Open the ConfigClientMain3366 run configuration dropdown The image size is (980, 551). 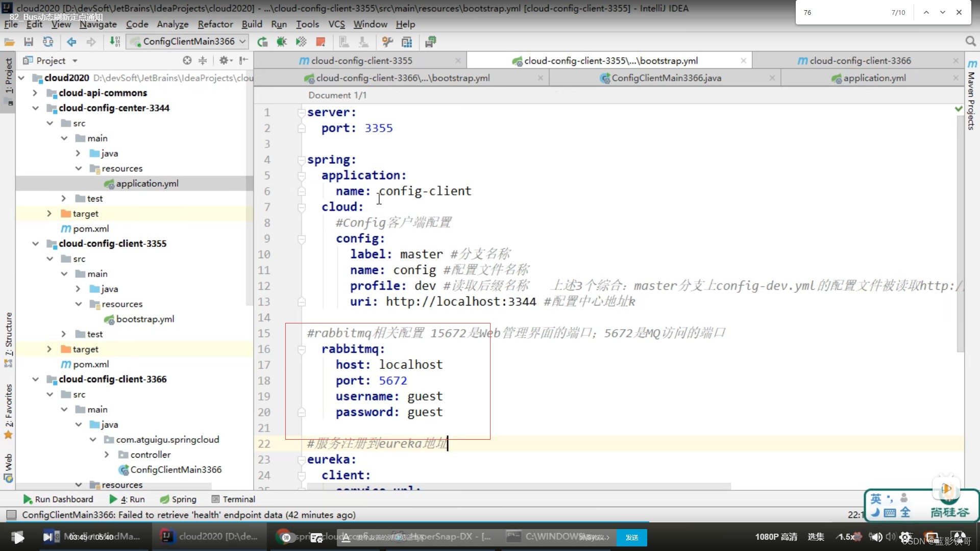[187, 41]
